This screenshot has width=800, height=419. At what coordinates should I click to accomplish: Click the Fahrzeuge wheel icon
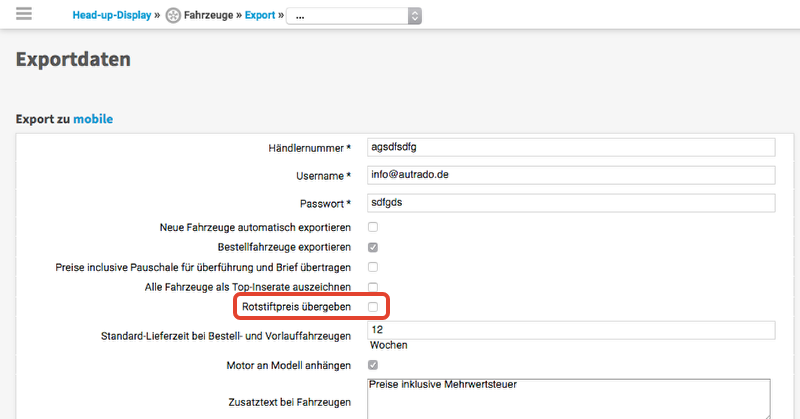[x=173, y=16]
